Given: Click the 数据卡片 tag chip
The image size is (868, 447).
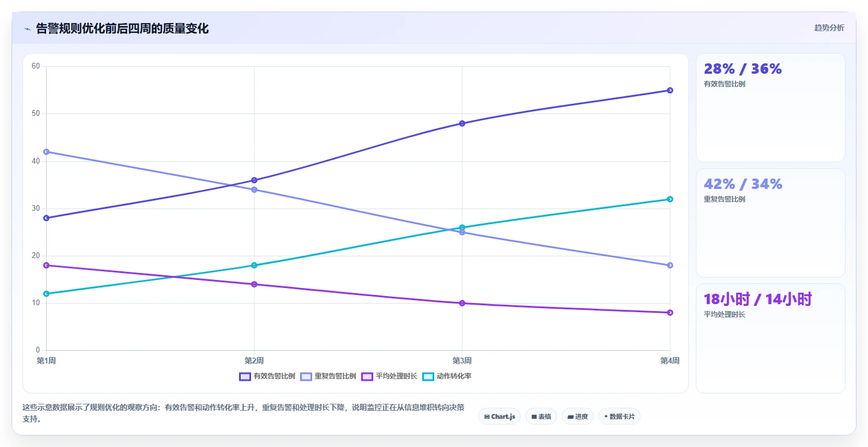Looking at the screenshot, I should 619,416.
